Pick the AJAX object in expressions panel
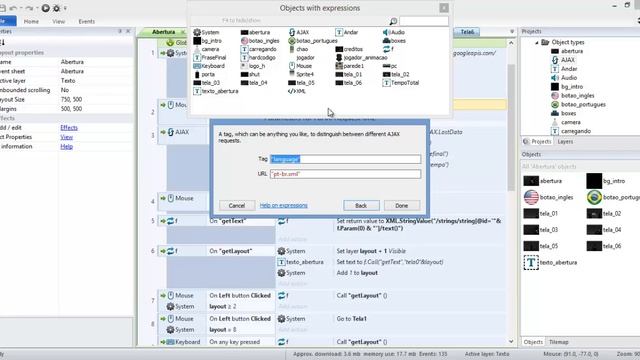This screenshot has height=360, width=640. coord(298,32)
